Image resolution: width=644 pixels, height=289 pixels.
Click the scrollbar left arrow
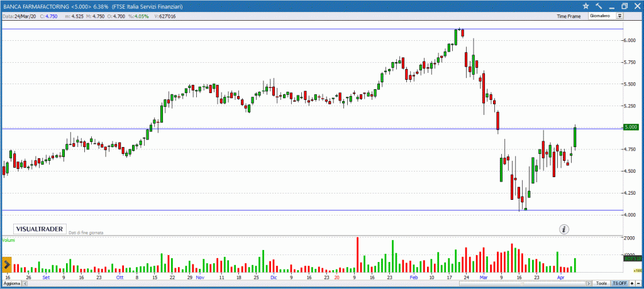[x=24, y=283]
